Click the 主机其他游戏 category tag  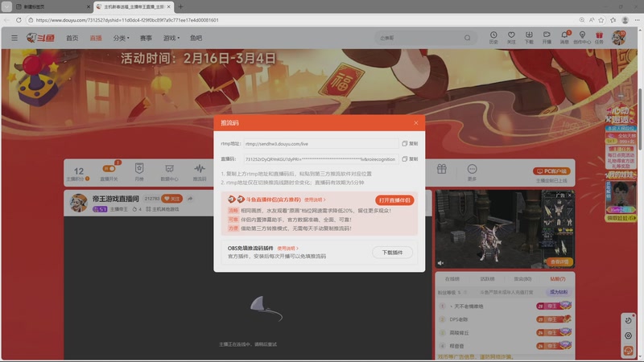(x=163, y=209)
